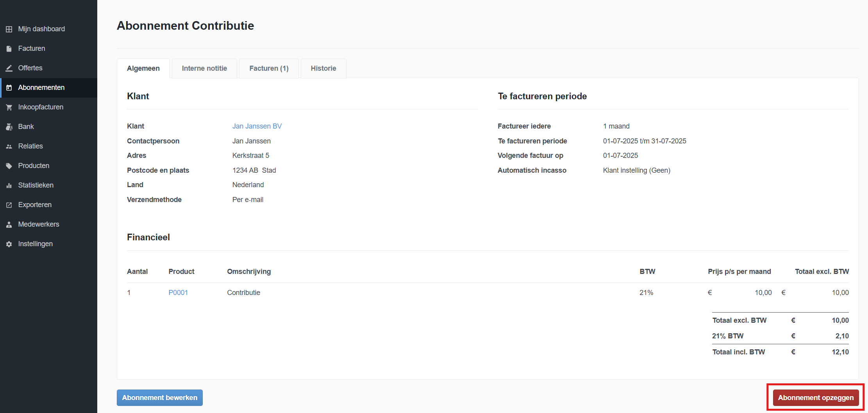This screenshot has width=868, height=413.
Task: Click the Instellingen gear icon
Action: (x=9, y=244)
